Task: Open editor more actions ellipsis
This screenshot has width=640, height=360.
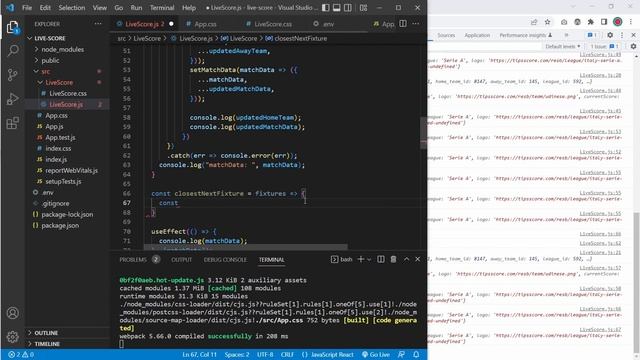Action: coord(416,24)
